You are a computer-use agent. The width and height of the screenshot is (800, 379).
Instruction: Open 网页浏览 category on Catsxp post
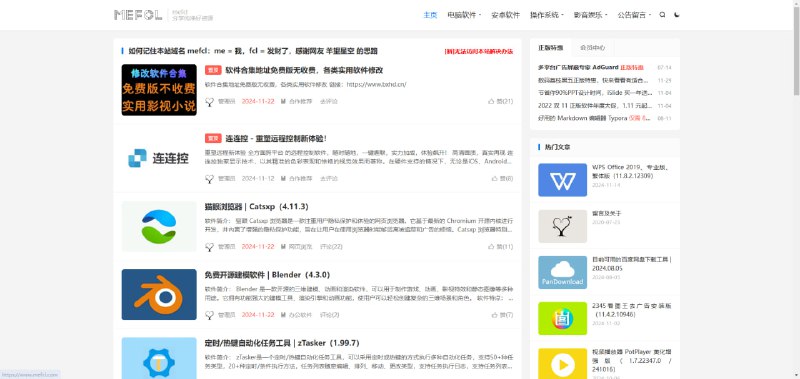tap(300, 247)
